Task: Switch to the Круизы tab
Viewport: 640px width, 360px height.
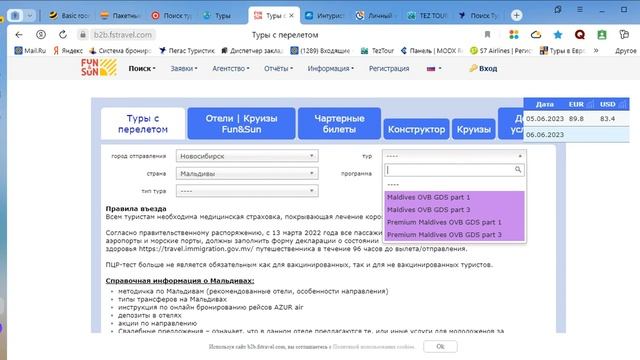Action: [473, 129]
